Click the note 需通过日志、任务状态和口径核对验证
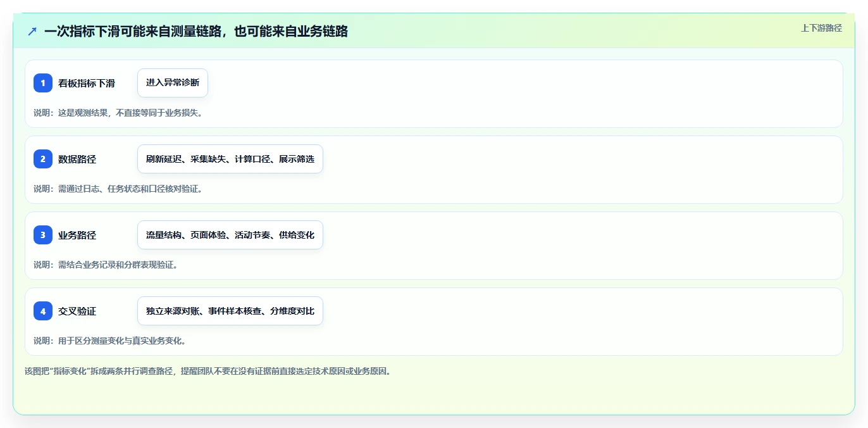 118,189
